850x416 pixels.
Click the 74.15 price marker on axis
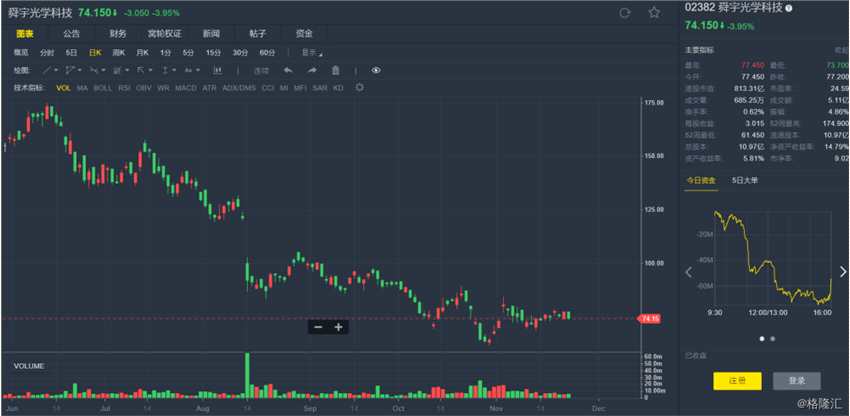click(x=649, y=319)
